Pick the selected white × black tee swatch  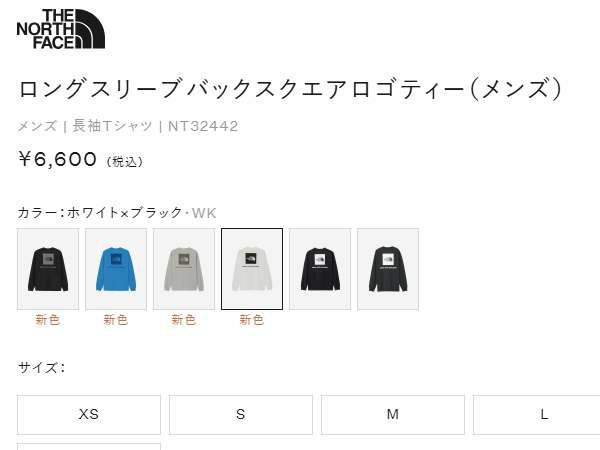pos(252,269)
